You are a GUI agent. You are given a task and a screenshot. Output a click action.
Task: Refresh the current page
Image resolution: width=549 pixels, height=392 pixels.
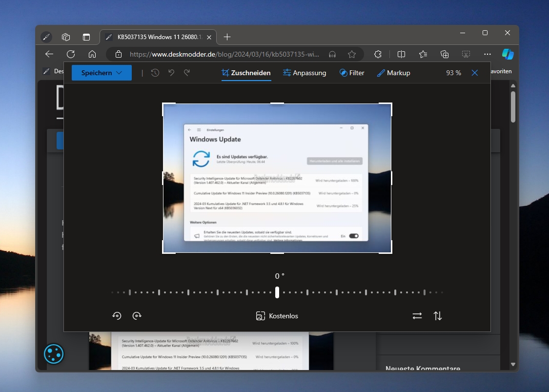click(71, 54)
